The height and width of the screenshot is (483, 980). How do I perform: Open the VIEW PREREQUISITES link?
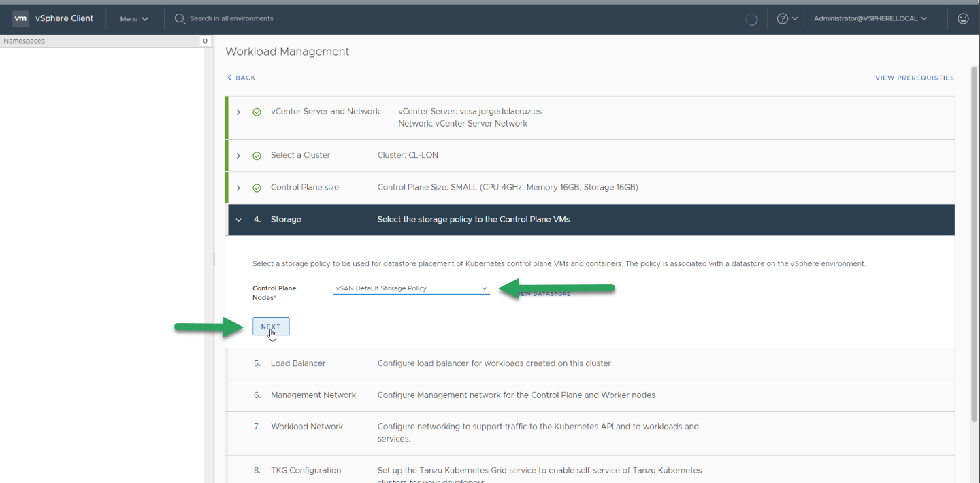(x=915, y=78)
